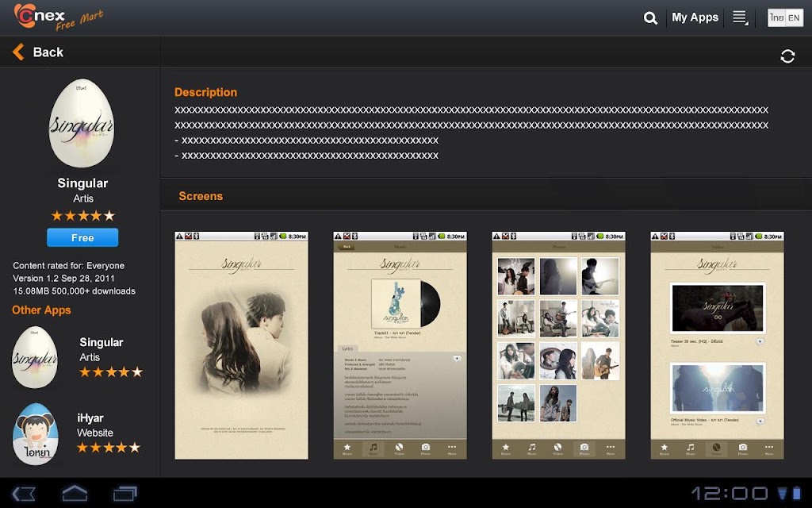Image resolution: width=812 pixels, height=508 pixels.
Task: View fourth screenshot with video list
Action: click(717, 345)
